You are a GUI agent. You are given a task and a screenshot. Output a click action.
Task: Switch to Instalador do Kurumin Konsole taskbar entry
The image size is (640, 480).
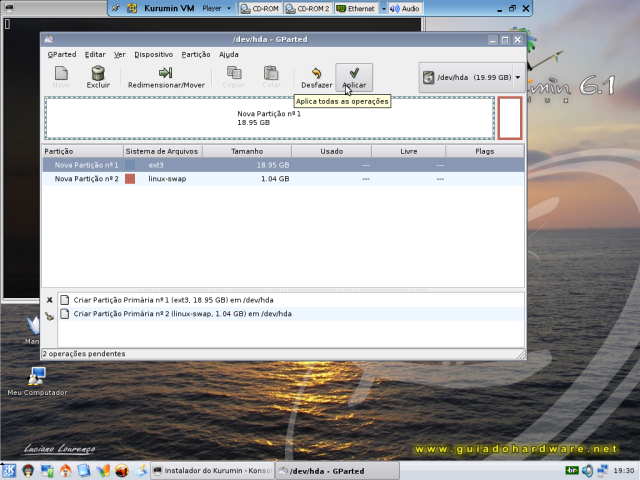pos(212,471)
